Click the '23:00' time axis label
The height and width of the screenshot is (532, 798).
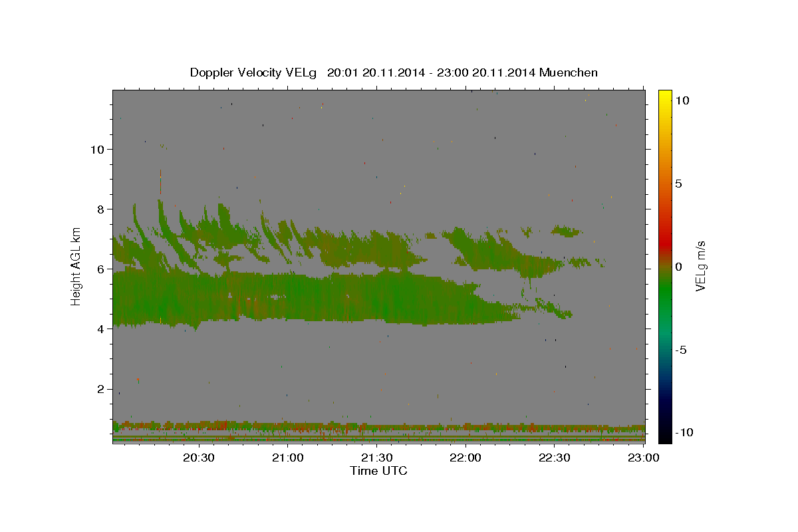(644, 458)
